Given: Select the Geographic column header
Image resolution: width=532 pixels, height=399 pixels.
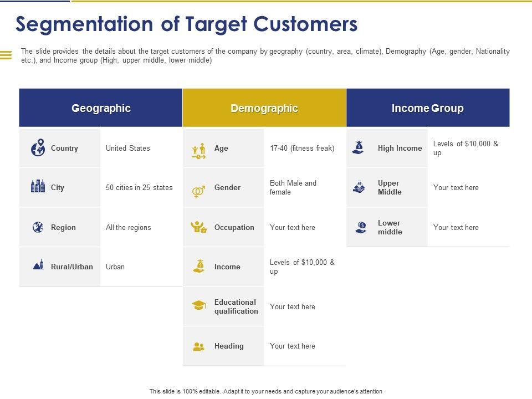Looking at the screenshot, I should pyautogui.click(x=101, y=108).
